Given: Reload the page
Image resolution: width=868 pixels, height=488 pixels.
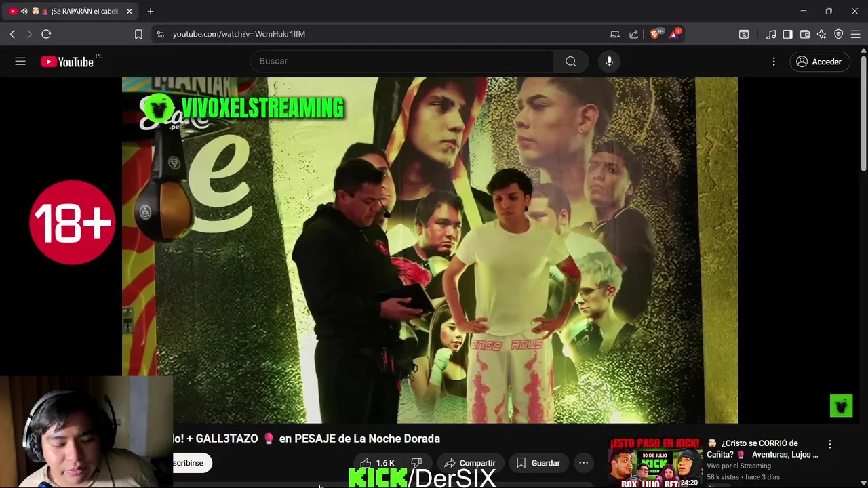Looking at the screenshot, I should 46,34.
